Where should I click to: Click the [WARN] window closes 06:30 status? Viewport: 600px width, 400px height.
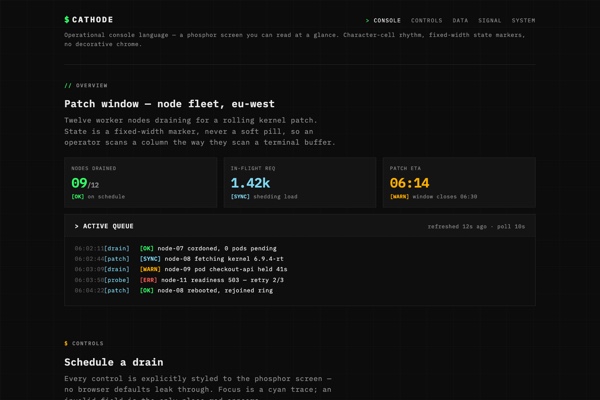tap(433, 196)
